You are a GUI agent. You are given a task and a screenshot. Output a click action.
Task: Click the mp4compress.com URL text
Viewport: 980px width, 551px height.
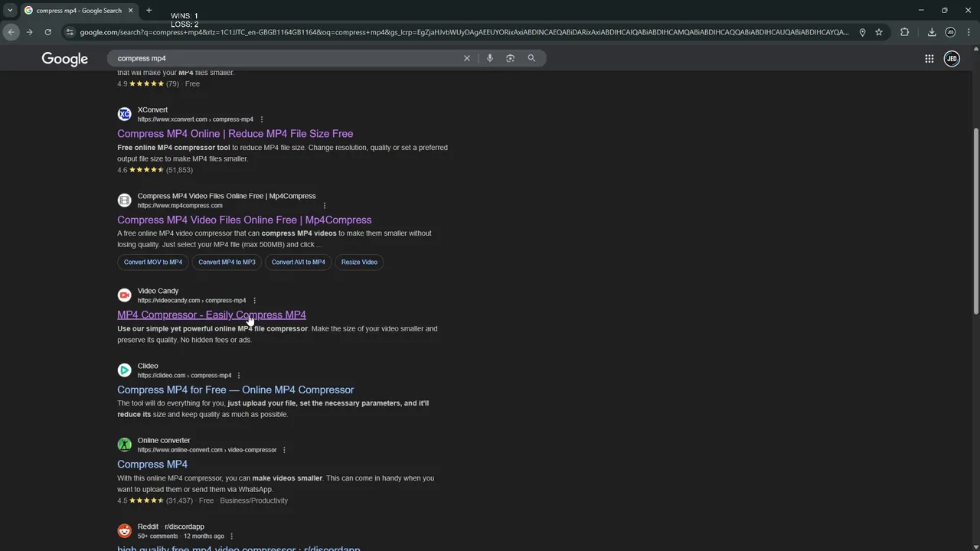(180, 206)
